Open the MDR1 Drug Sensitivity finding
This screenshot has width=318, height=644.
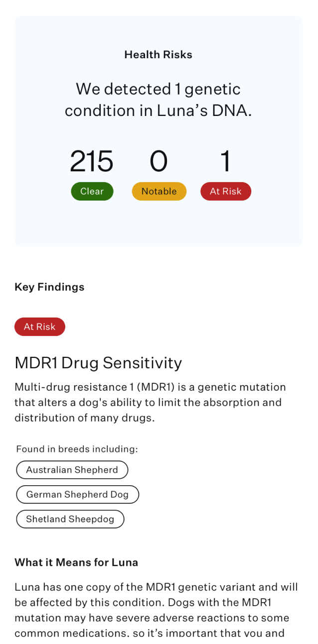click(98, 363)
